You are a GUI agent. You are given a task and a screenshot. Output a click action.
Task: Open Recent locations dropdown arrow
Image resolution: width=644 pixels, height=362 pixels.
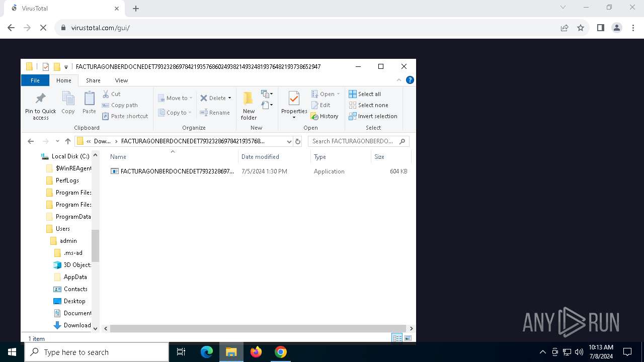pyautogui.click(x=57, y=141)
